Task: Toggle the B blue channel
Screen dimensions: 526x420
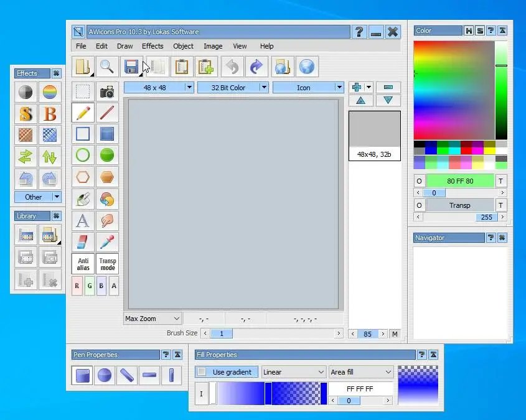Action: [x=101, y=286]
